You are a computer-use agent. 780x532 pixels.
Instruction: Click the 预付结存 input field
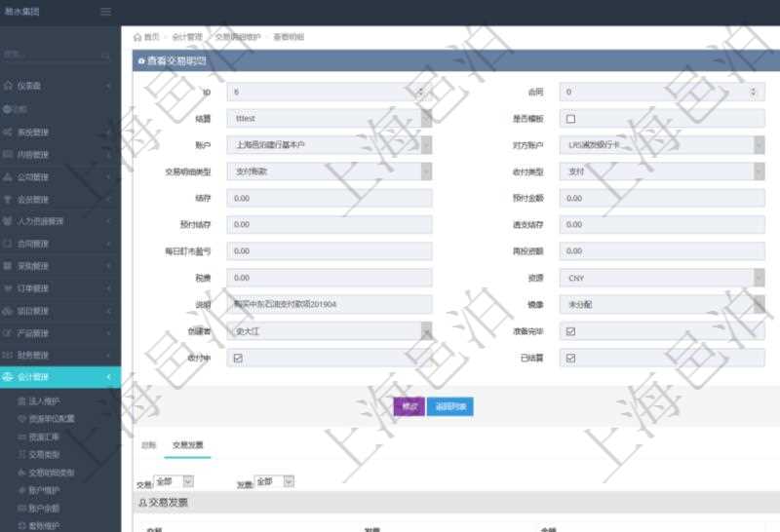click(x=330, y=225)
